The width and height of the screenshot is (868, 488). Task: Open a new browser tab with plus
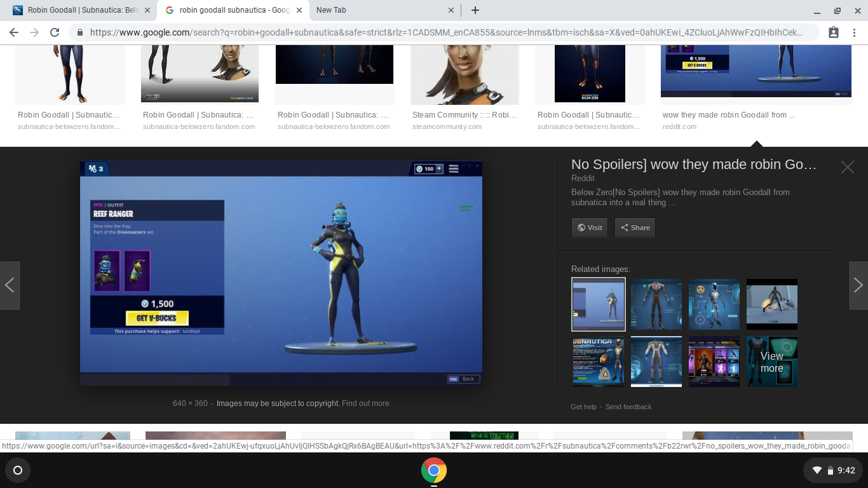click(475, 10)
